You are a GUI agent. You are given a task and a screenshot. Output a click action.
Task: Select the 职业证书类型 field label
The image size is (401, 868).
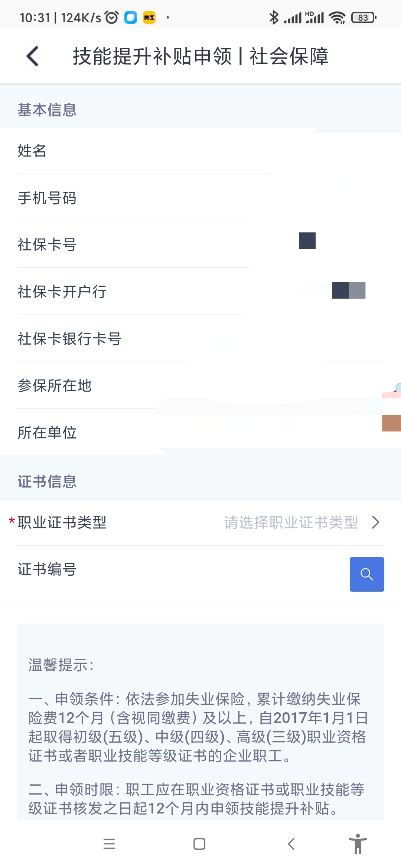click(x=62, y=522)
